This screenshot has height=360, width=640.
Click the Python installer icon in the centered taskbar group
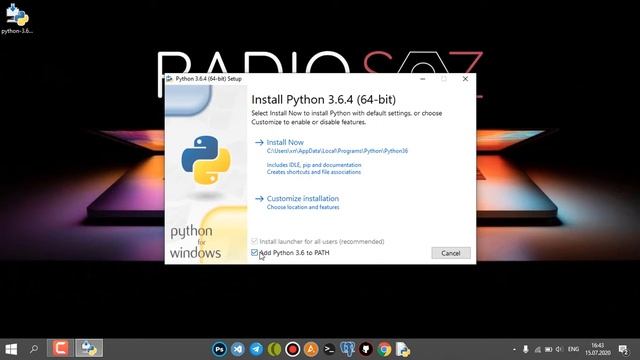403,349
